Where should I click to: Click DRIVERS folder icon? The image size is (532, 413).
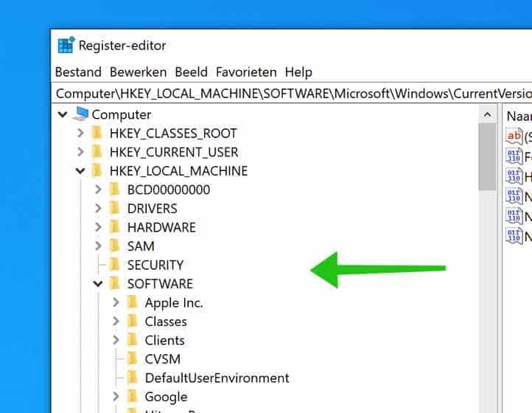click(x=115, y=208)
